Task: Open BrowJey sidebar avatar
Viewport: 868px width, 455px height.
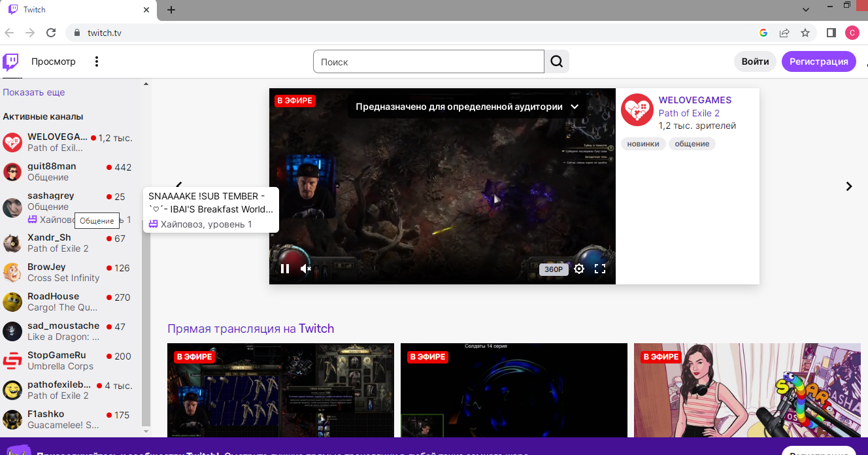Action: [x=12, y=273]
